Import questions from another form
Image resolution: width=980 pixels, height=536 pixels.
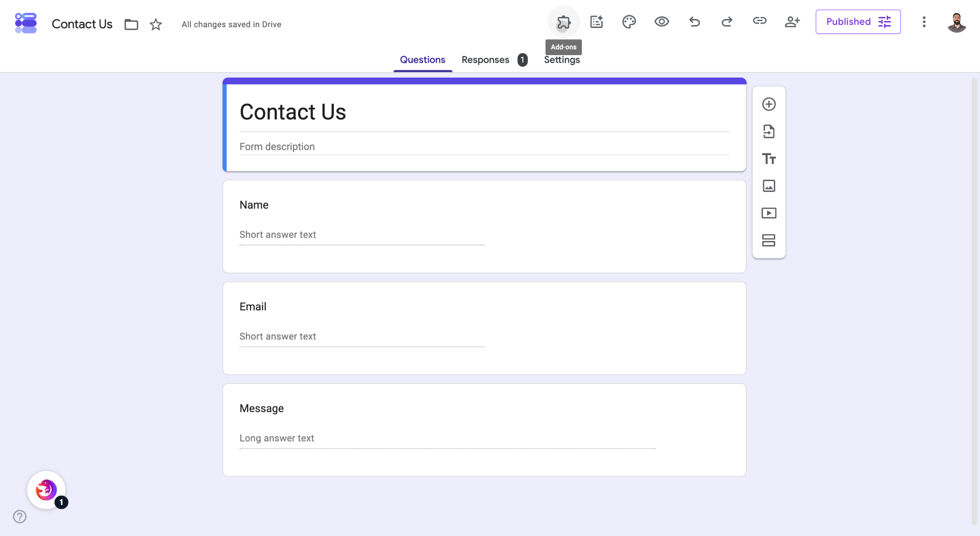tap(769, 132)
